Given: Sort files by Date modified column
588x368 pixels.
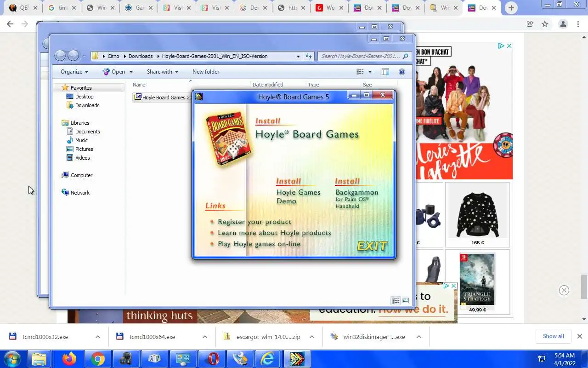Looking at the screenshot, I should pos(268,85).
